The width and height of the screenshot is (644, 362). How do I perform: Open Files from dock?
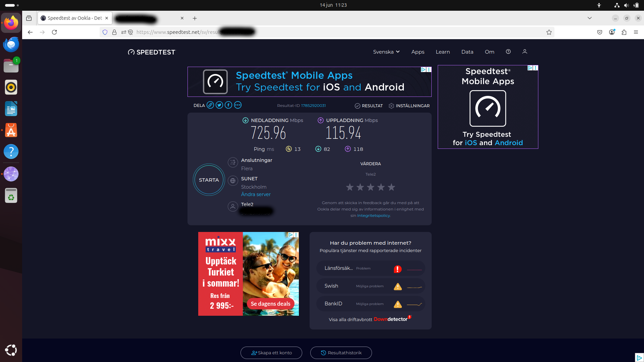click(x=11, y=66)
